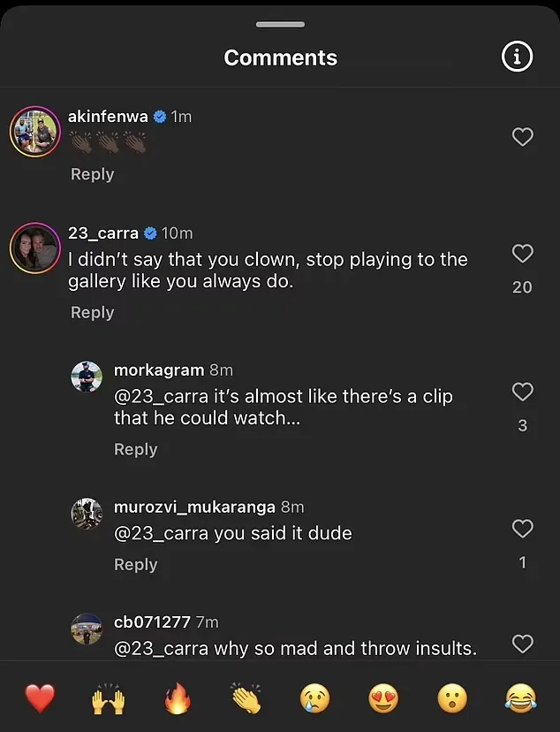Viewport: 560px width, 732px height.
Task: Tap the surprised face emoji reaction
Action: coord(452,699)
